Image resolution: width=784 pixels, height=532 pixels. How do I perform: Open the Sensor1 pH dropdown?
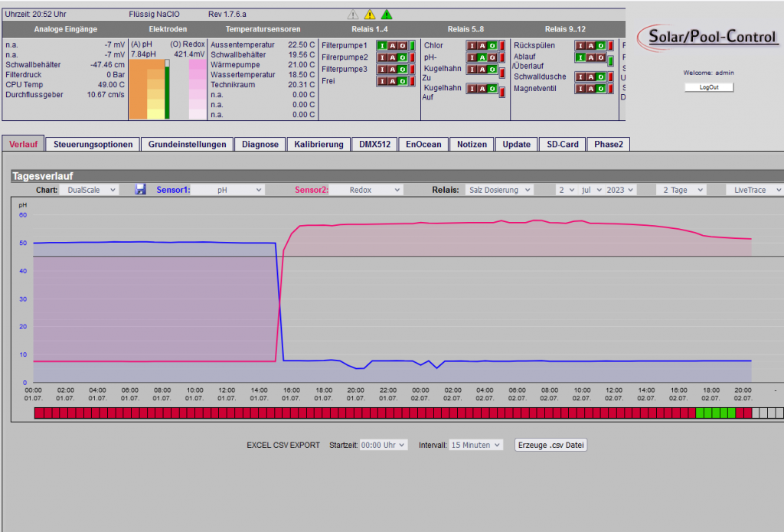(227, 190)
